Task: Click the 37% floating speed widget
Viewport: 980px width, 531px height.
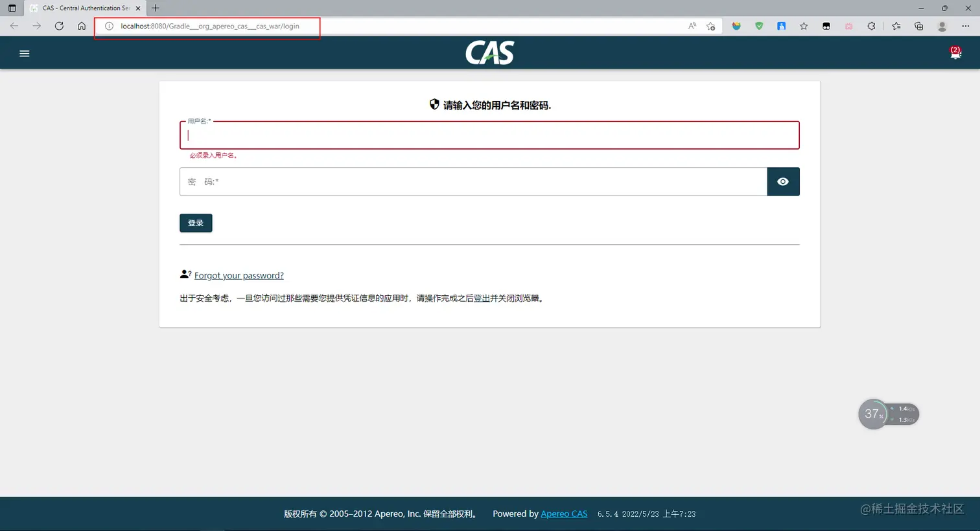Action: coord(889,414)
